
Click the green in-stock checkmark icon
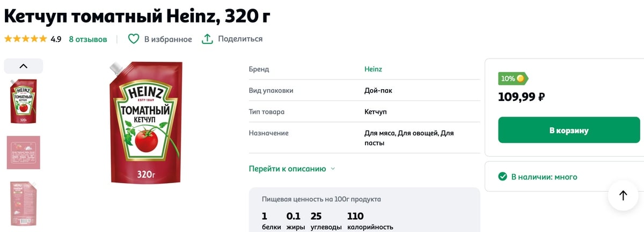(503, 177)
